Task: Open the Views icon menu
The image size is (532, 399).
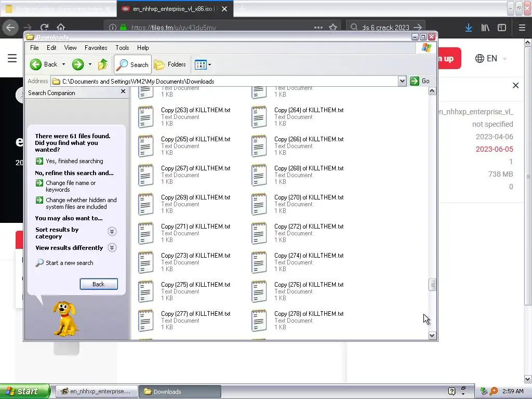Action: coord(203,64)
